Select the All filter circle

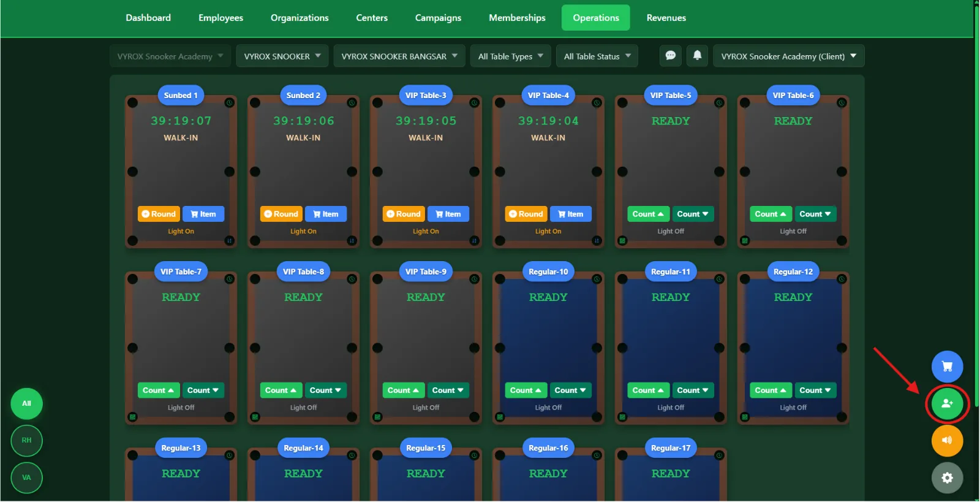[x=26, y=404]
